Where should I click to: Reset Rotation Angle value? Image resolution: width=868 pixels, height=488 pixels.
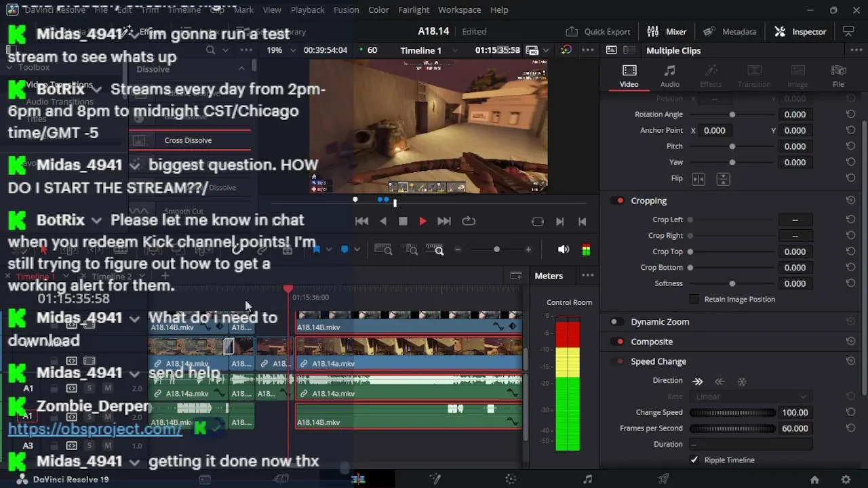(850, 115)
